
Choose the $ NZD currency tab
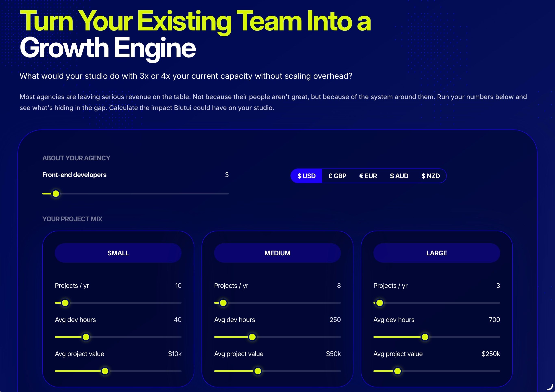pyautogui.click(x=430, y=176)
